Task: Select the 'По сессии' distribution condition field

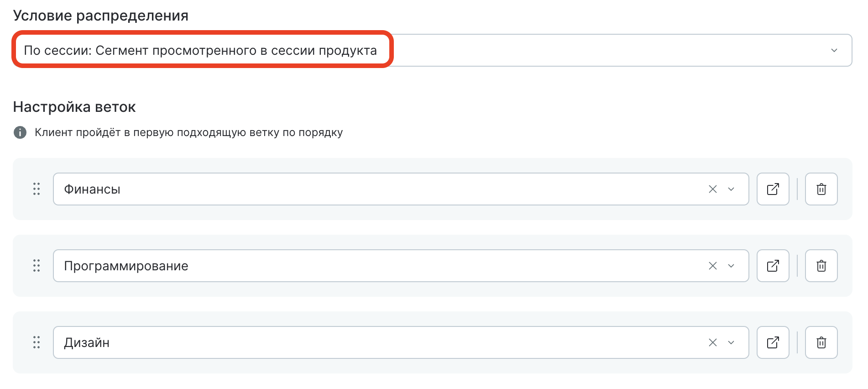Action: tap(201, 50)
